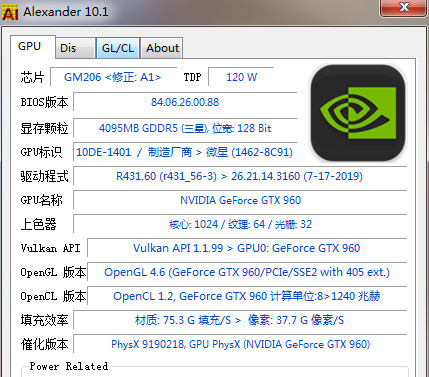Close the Alexander 10.1 window
429x377 pixels.
click(x=404, y=7)
